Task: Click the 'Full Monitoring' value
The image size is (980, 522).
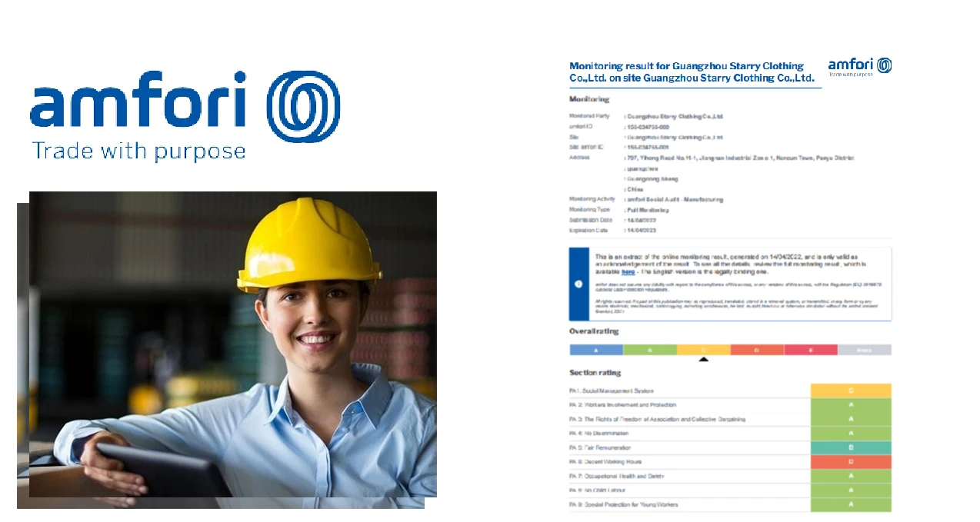Action: pyautogui.click(x=646, y=210)
